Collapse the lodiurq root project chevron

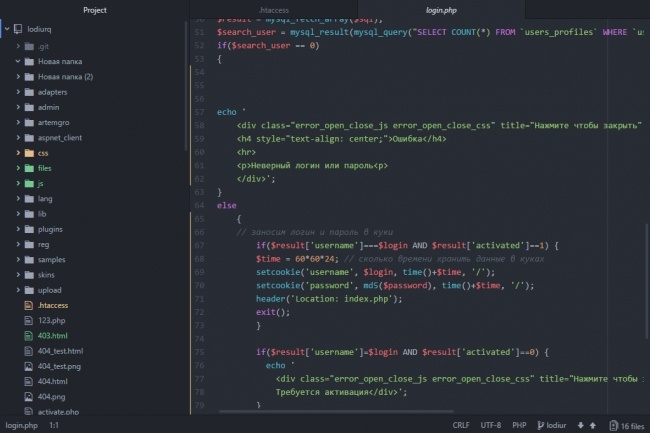(6, 30)
